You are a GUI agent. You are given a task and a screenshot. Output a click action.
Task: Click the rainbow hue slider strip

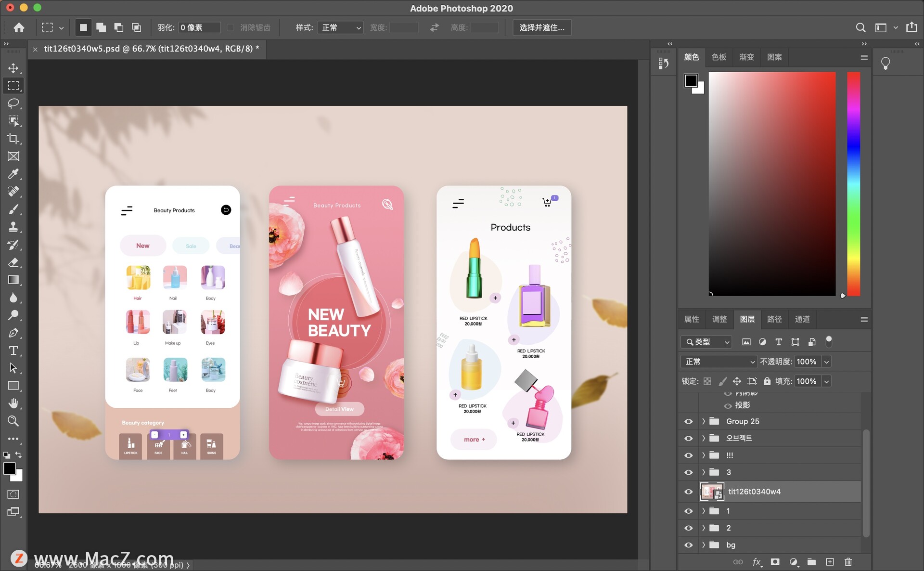click(853, 183)
